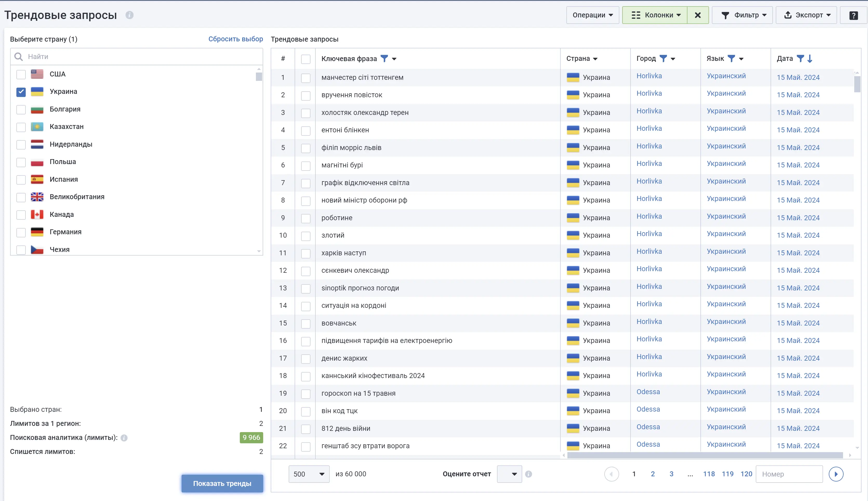Check the Германия country checkbox
Viewport: 868px width, 501px height.
(21, 232)
